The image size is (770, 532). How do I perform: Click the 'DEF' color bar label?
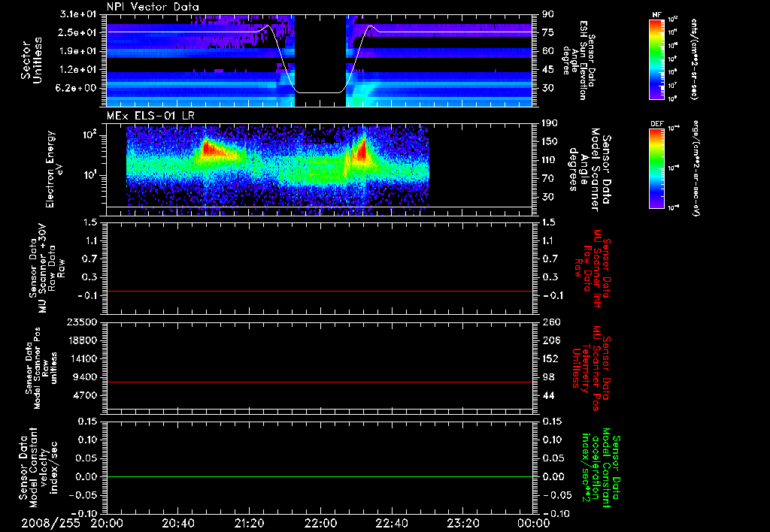pos(656,124)
